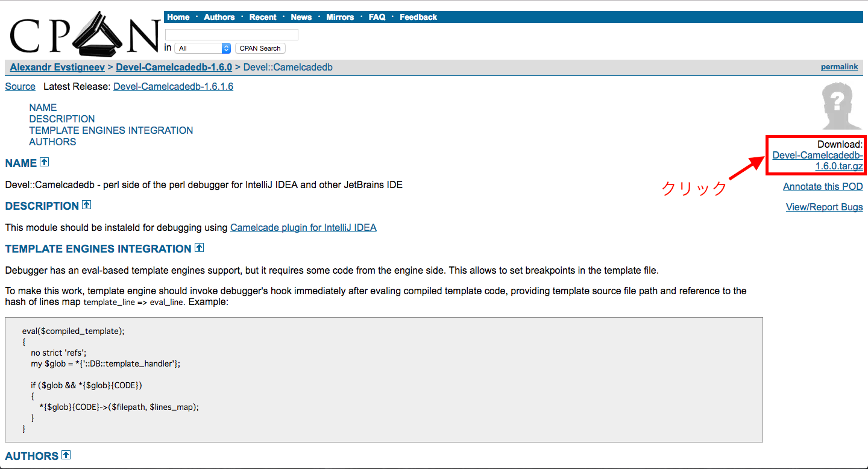Open latest release Devel-Camelcadedb-1.6.1.6
Screen dimensions: 868x469
(x=173, y=86)
